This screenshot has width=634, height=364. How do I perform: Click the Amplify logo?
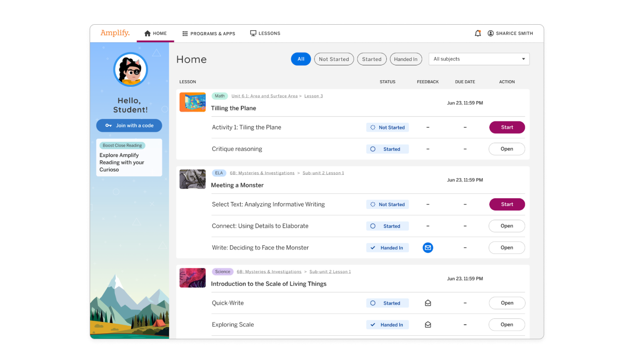(115, 33)
